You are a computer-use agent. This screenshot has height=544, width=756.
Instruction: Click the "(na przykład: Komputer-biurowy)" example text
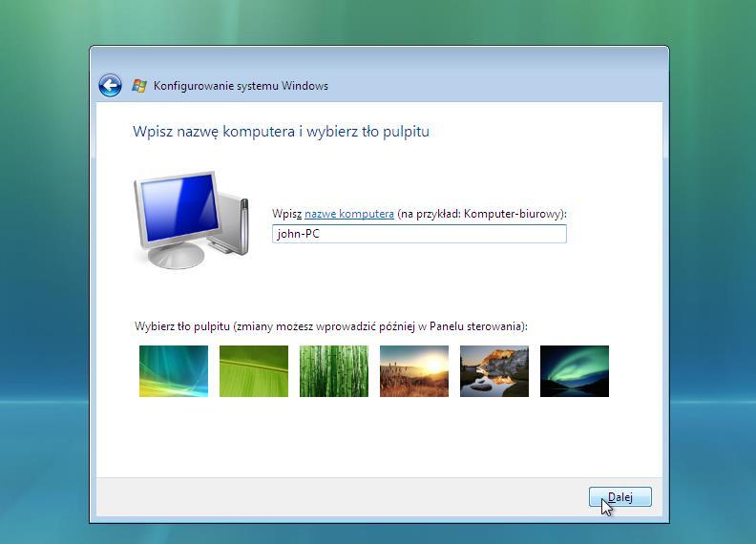tap(482, 214)
